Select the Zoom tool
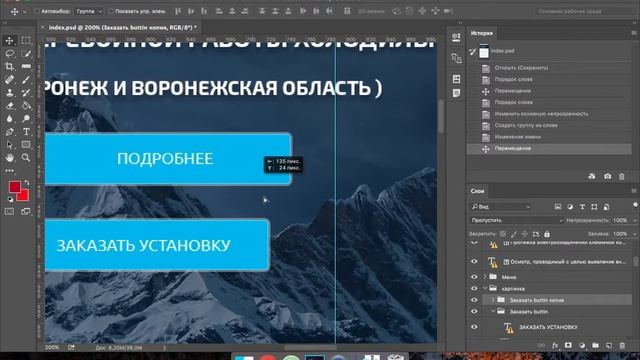 click(26, 158)
